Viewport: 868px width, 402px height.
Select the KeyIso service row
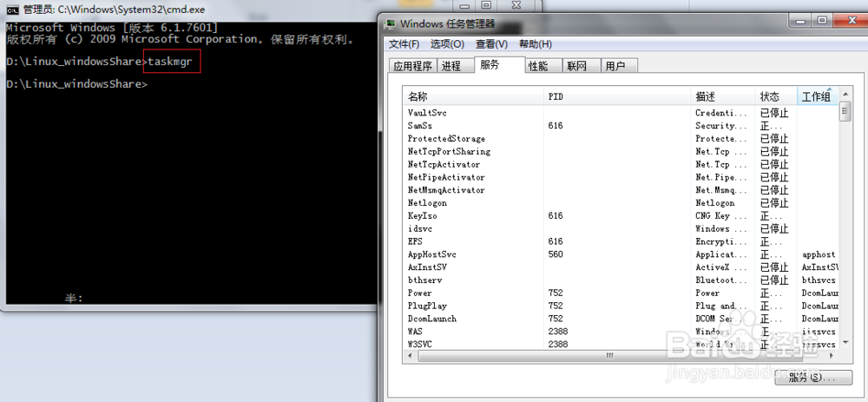621,216
